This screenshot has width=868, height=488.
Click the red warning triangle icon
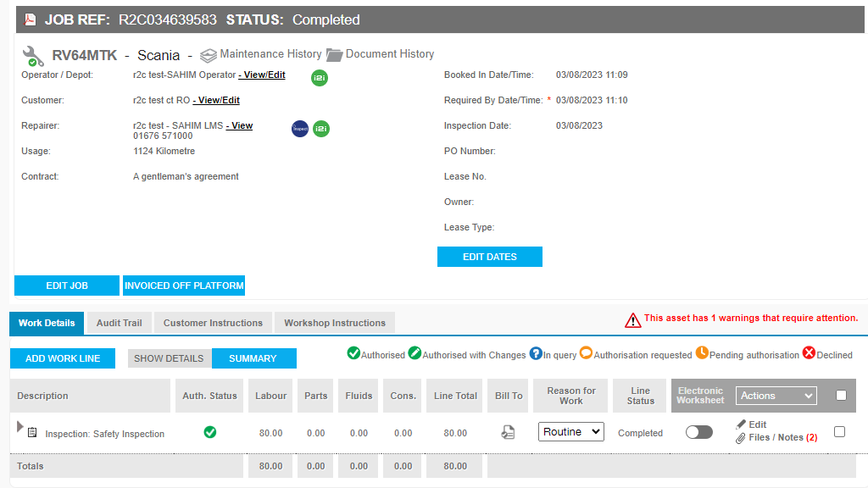point(633,319)
